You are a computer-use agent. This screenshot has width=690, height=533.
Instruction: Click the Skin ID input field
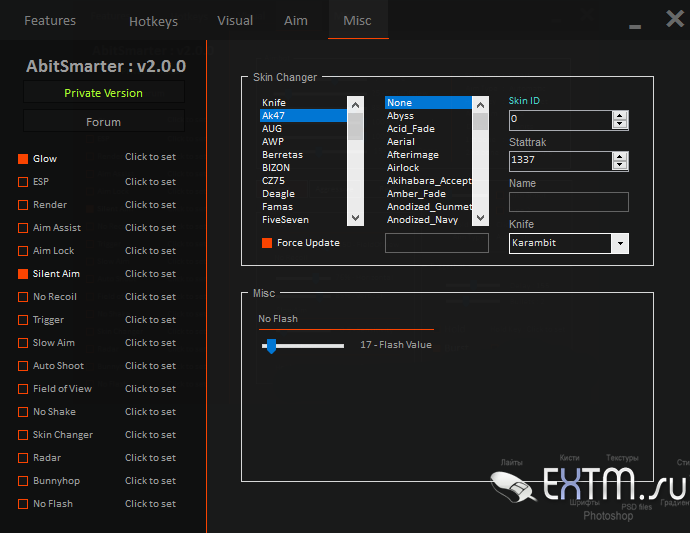click(561, 120)
